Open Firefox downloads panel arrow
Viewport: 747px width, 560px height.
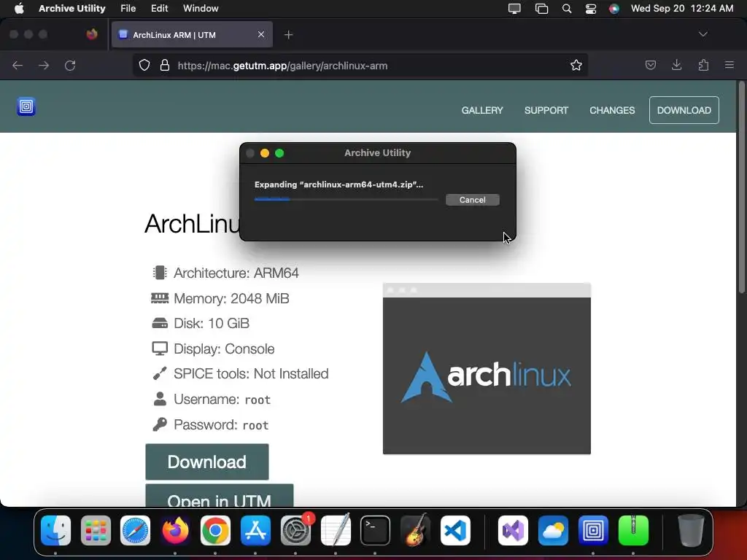(676, 65)
